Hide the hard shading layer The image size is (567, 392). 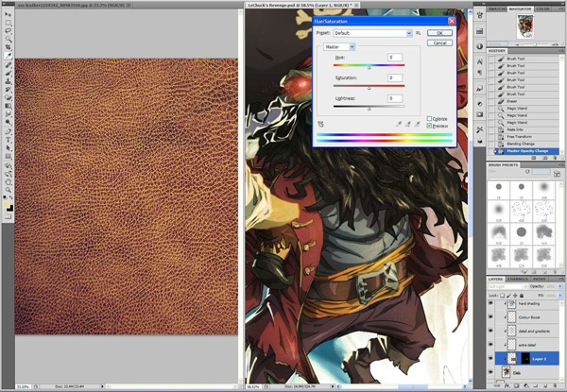tap(490, 303)
